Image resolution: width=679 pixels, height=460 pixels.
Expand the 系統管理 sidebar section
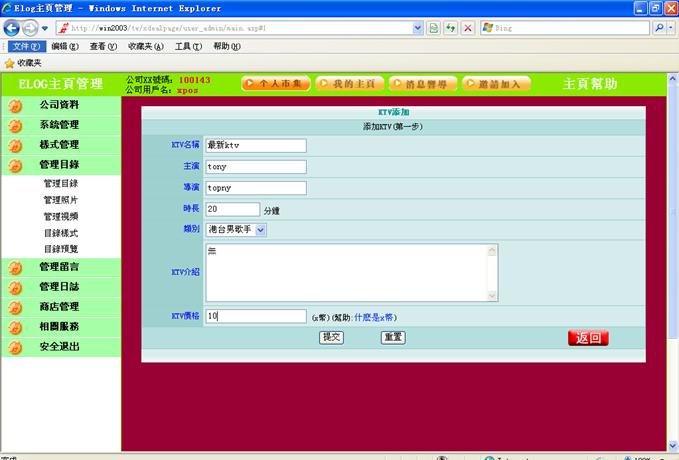[x=59, y=125]
